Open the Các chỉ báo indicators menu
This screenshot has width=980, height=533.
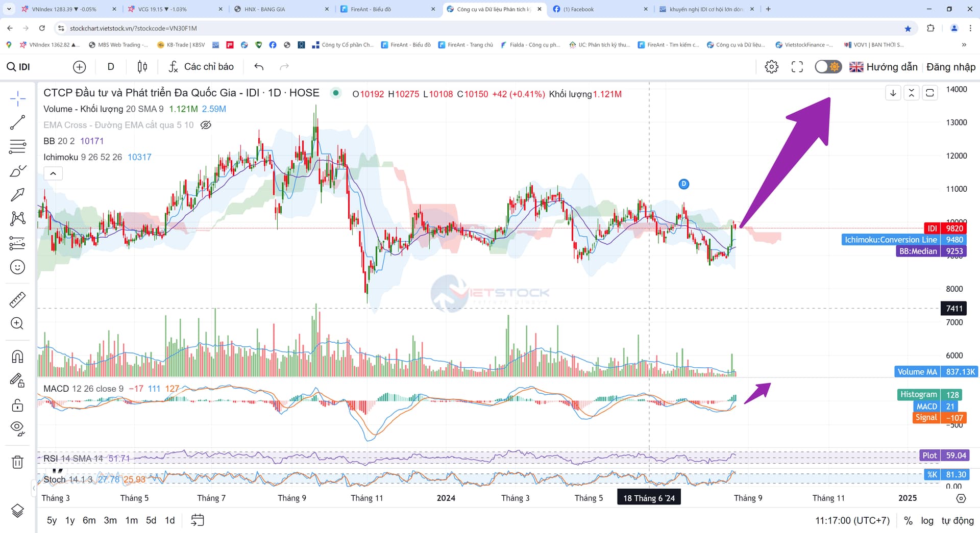[201, 67]
